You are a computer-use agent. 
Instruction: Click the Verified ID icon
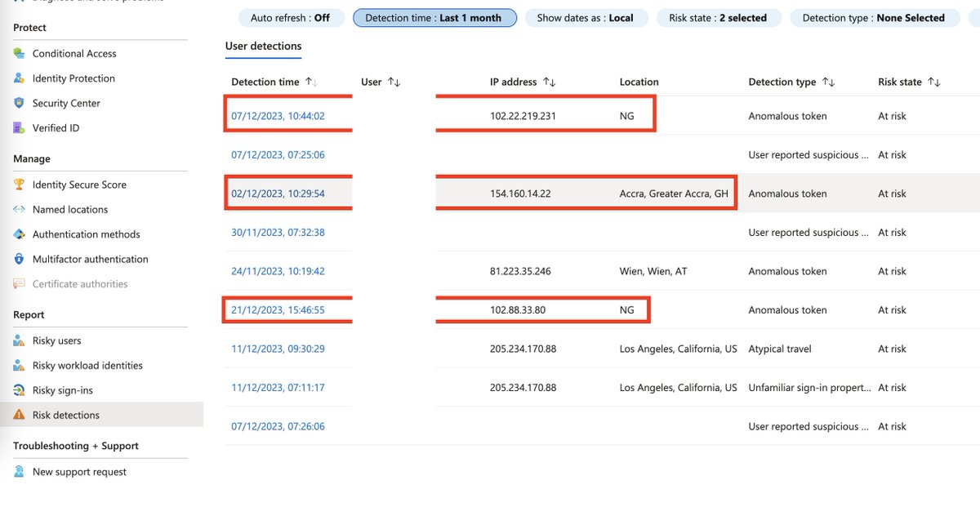coord(20,128)
